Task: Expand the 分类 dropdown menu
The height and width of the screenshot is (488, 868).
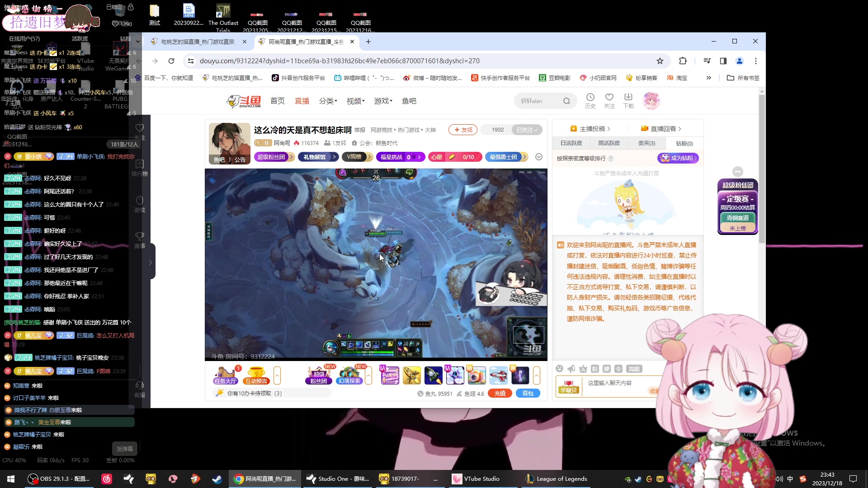Action: 328,101
